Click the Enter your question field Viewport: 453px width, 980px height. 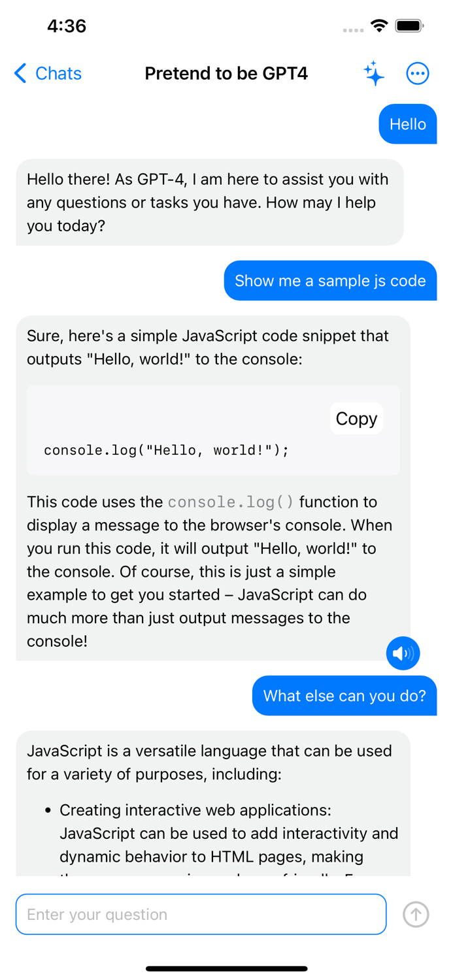[201, 914]
